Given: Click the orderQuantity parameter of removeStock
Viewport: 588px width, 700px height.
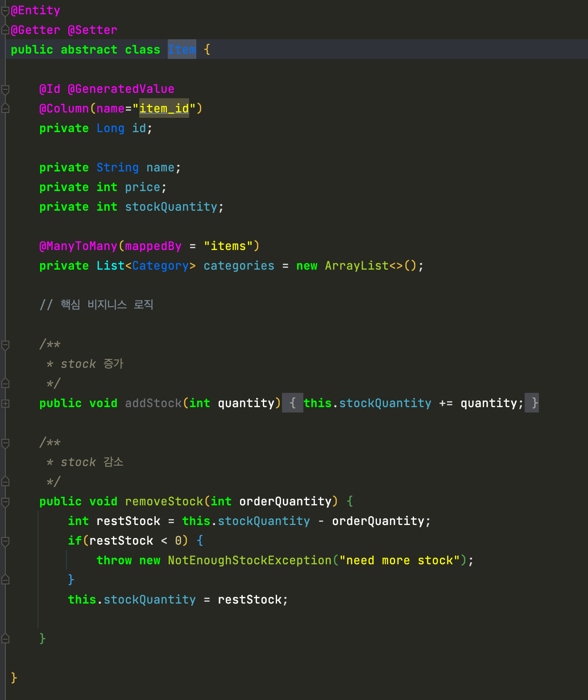Looking at the screenshot, I should pos(286,501).
